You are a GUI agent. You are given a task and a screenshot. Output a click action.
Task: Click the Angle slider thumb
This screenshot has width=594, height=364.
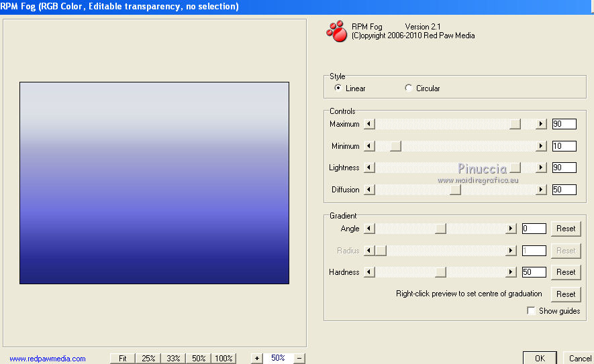point(440,228)
